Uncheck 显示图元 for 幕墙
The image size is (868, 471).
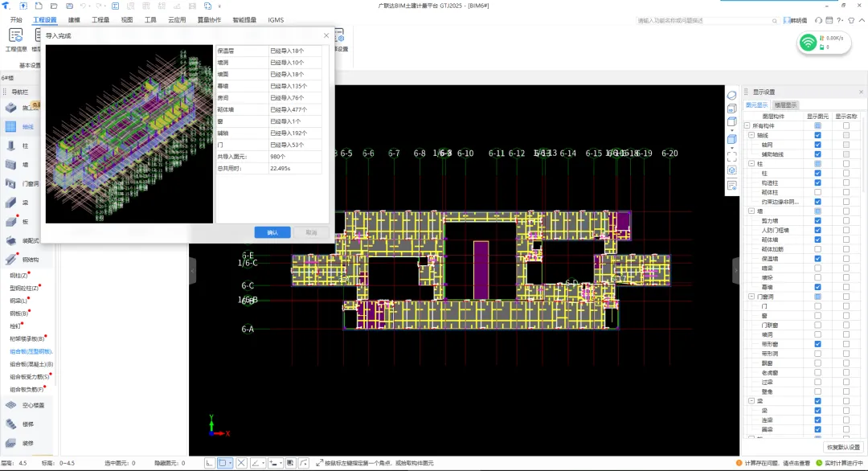[x=817, y=287]
